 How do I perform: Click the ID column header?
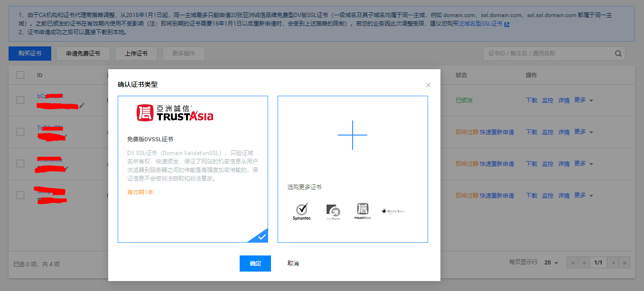[40, 75]
